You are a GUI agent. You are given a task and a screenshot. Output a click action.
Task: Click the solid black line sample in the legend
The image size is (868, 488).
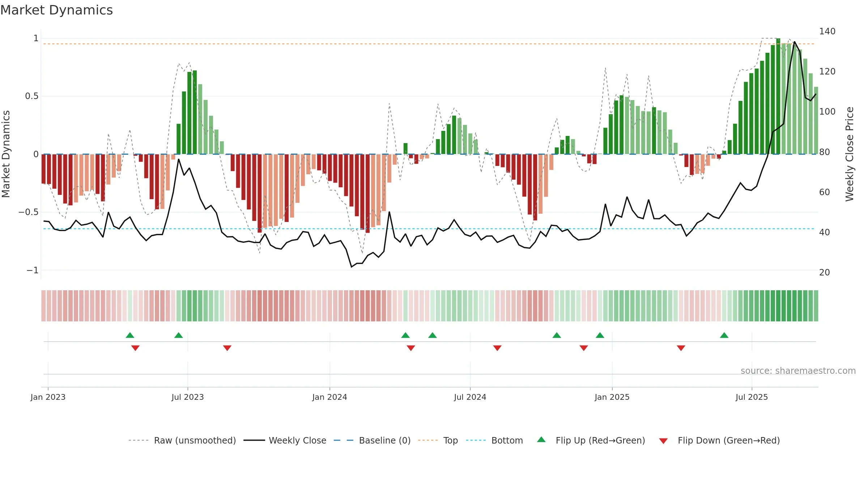(x=254, y=440)
